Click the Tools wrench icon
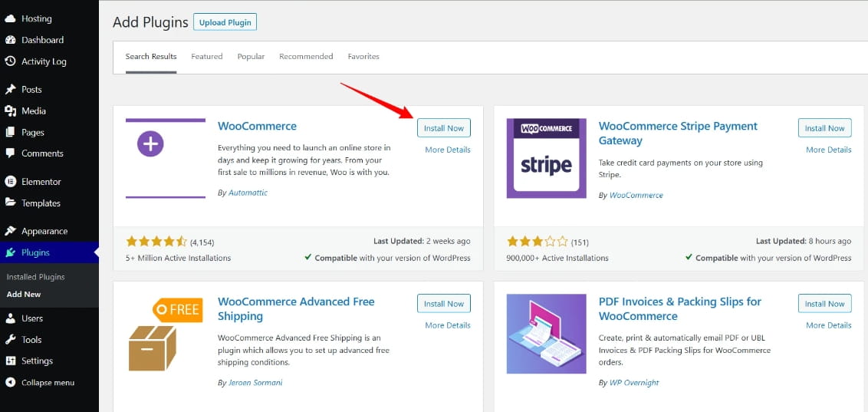This screenshot has height=412, width=868. [10, 339]
